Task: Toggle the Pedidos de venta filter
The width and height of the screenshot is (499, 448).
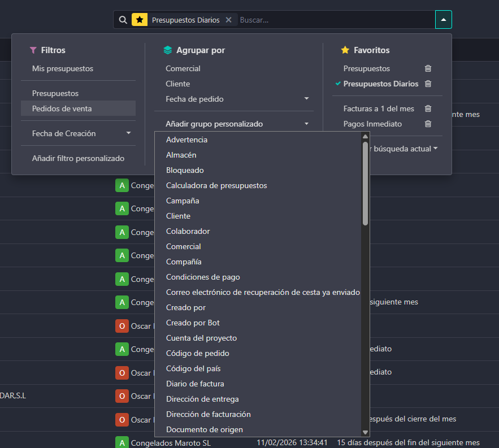Action: 62,108
